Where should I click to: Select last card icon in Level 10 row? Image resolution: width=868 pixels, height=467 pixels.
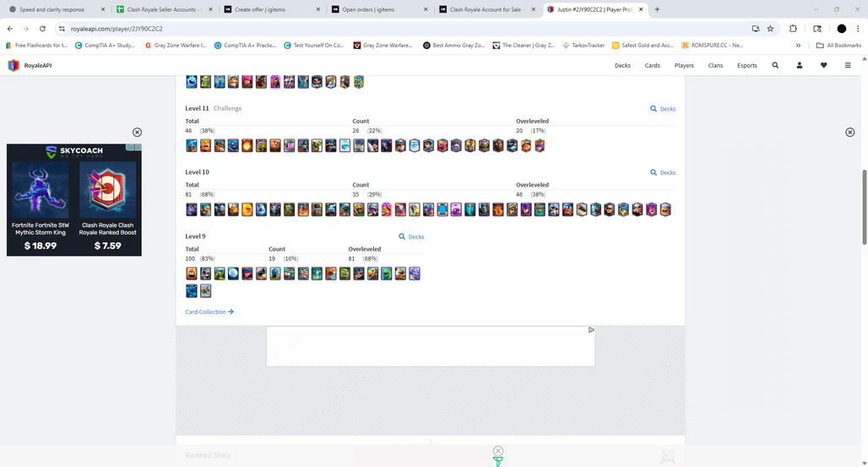click(665, 209)
